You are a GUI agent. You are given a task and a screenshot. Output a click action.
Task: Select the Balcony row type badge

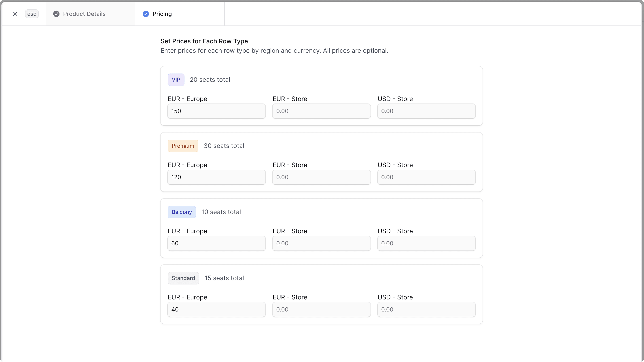182,212
